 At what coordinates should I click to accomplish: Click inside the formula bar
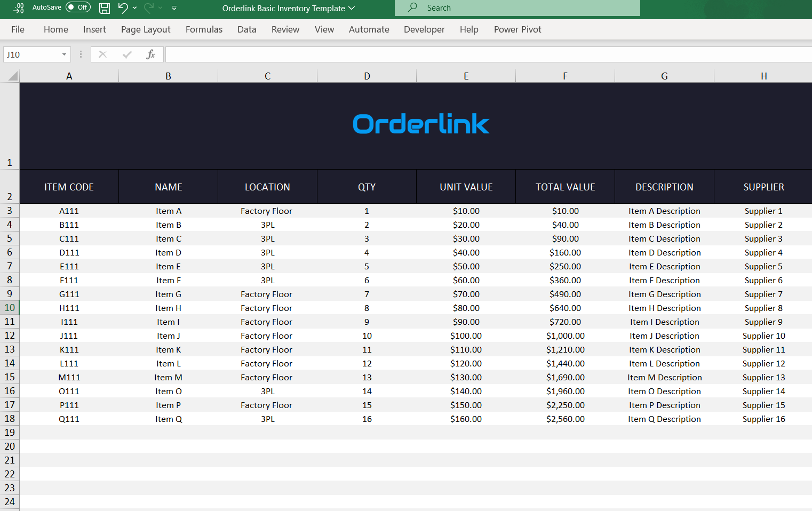(489, 54)
